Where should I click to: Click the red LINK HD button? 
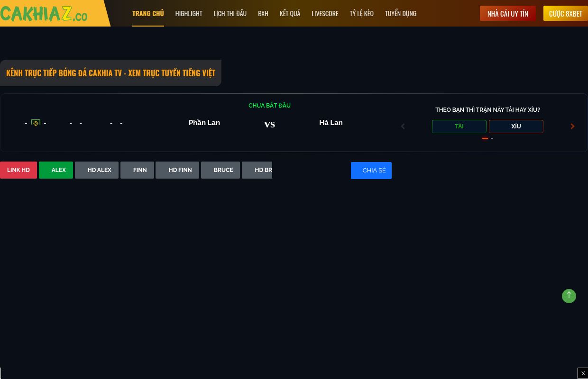pos(18,170)
